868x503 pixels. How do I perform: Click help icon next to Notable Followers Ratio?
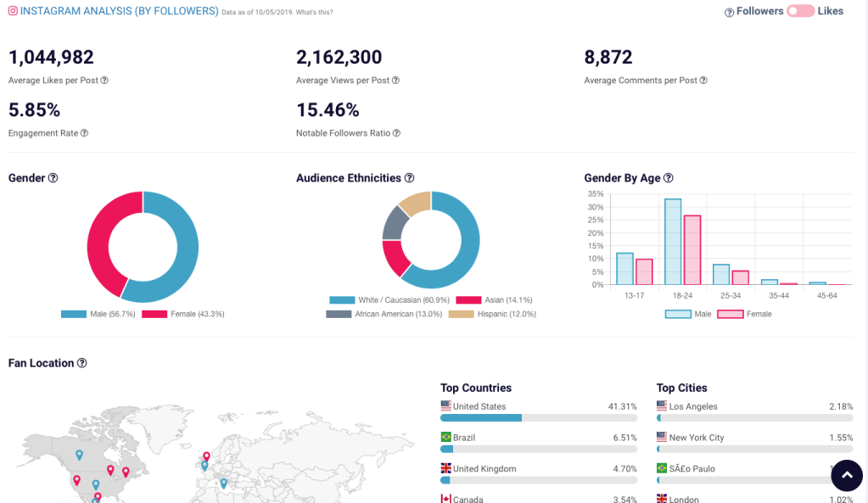(396, 133)
